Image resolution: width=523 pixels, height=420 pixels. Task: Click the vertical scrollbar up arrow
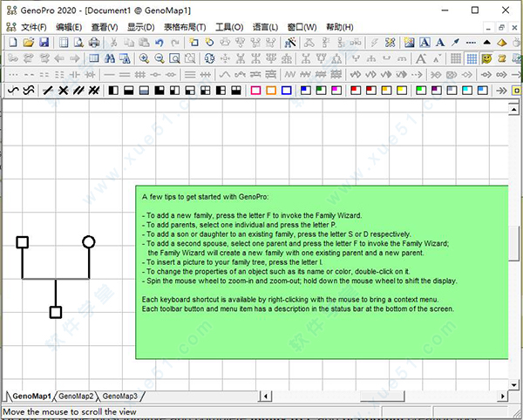click(x=513, y=109)
